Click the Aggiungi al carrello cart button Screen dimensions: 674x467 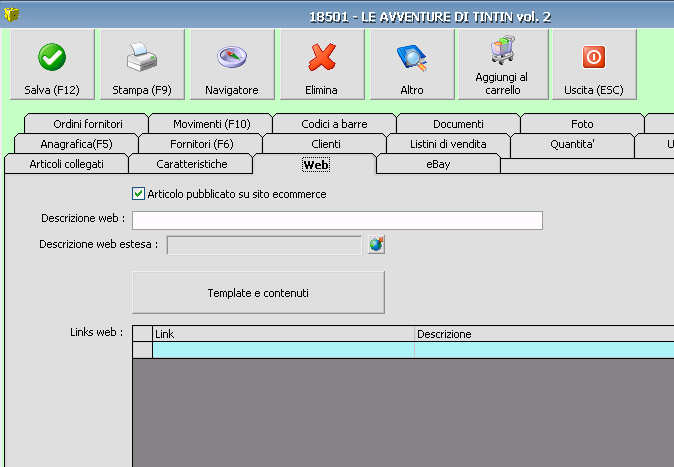(x=503, y=65)
